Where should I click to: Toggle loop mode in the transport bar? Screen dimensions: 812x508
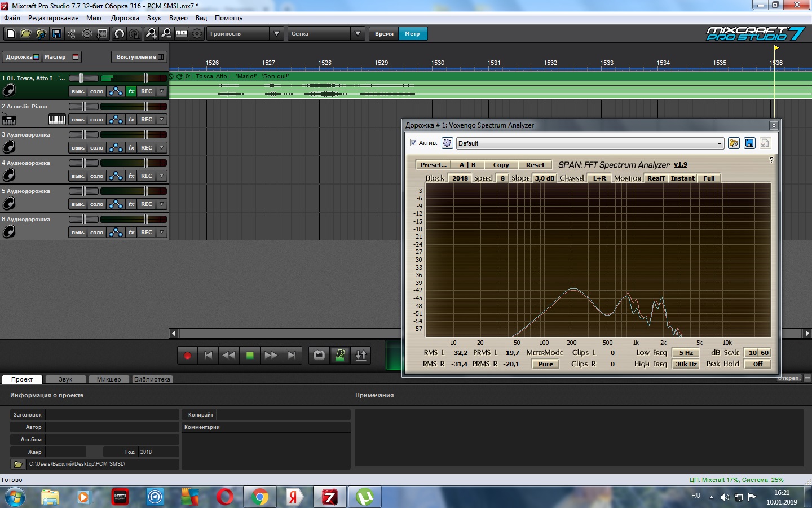pos(319,356)
